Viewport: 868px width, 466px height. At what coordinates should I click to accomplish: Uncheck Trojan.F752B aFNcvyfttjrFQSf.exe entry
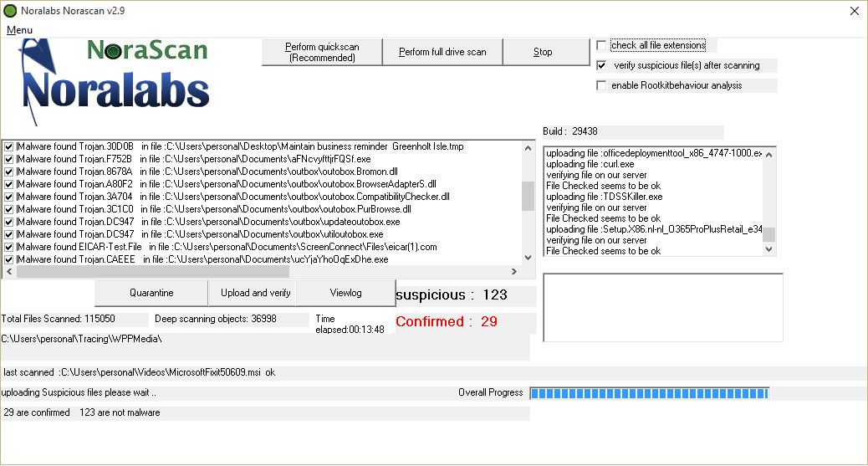point(9,159)
